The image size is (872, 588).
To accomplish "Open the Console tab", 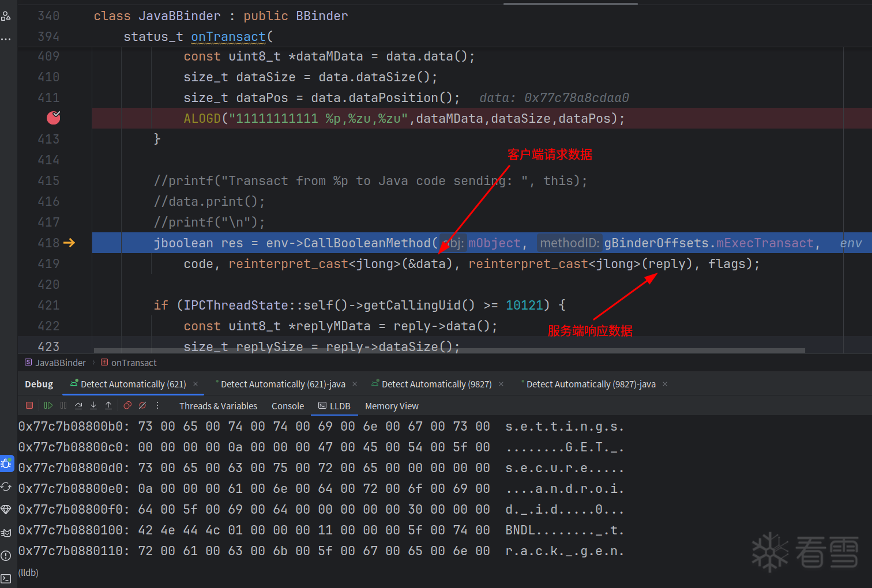I will [288, 406].
